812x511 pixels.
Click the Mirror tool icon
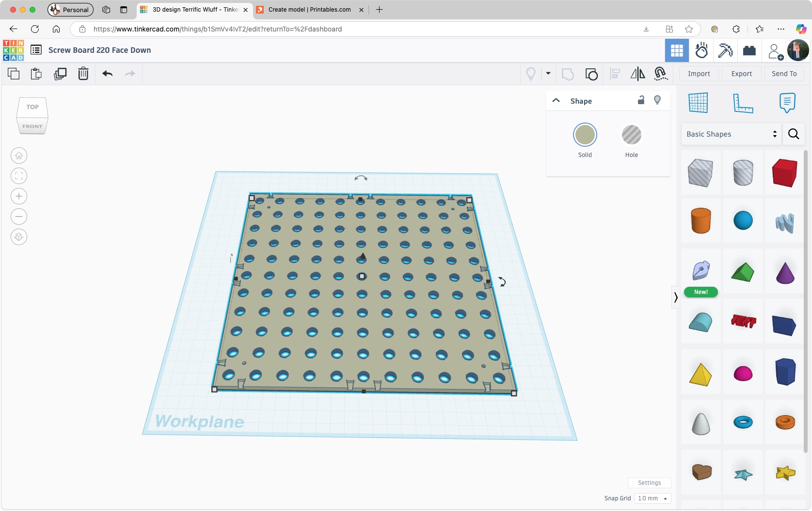pos(637,74)
